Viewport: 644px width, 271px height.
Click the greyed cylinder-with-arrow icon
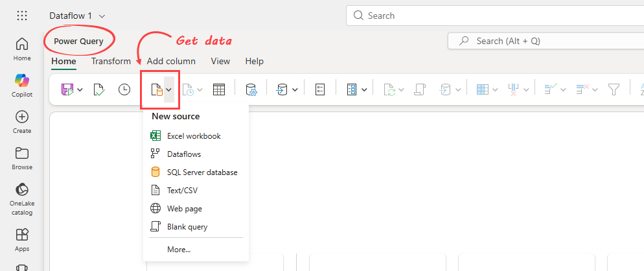(x=446, y=89)
